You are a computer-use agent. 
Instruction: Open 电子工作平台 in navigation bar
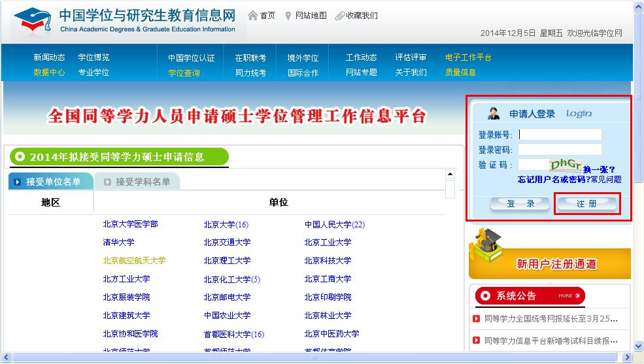point(467,58)
